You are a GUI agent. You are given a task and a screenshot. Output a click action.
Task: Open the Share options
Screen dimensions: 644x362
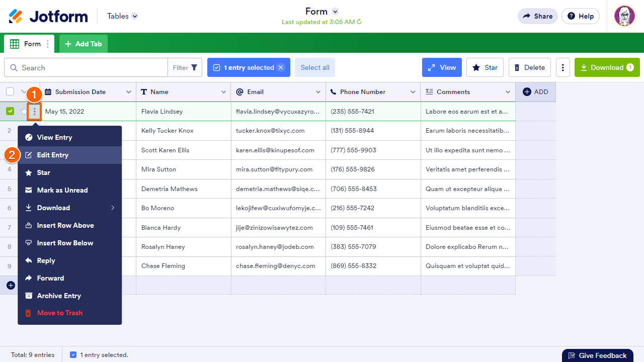click(537, 16)
